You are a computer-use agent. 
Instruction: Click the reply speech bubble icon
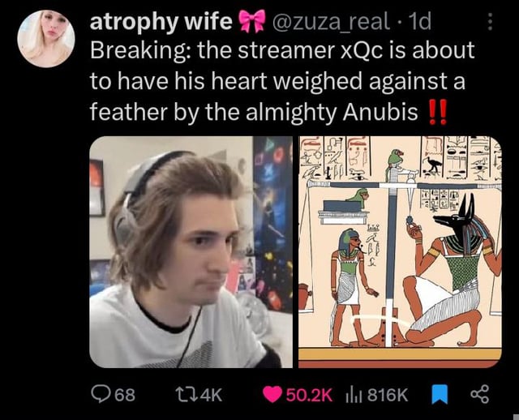tap(99, 395)
